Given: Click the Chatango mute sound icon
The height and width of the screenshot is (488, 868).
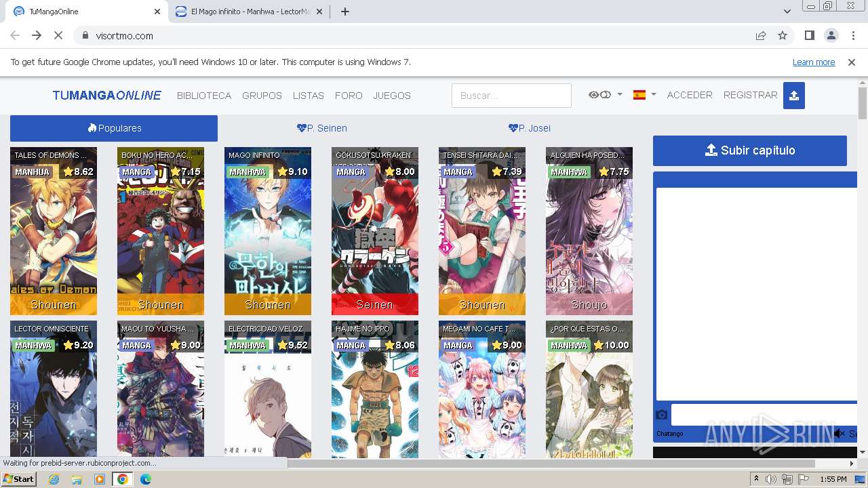Looking at the screenshot, I should tap(840, 433).
